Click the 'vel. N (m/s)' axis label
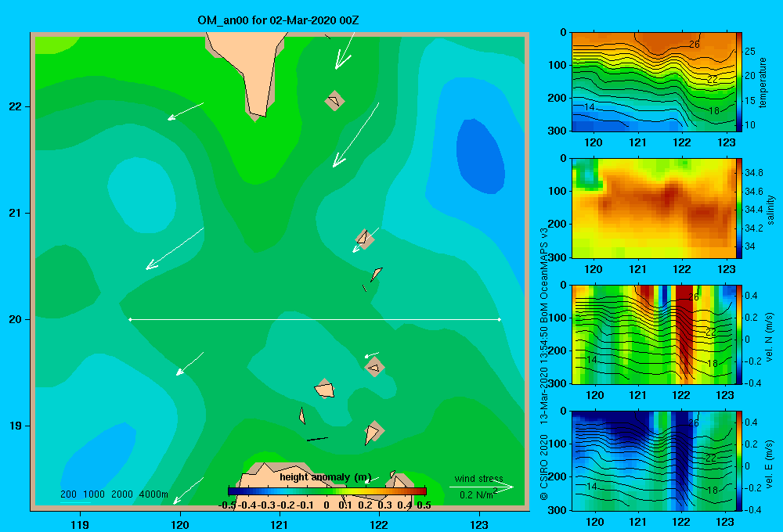This screenshot has height=532, width=783. click(770, 337)
